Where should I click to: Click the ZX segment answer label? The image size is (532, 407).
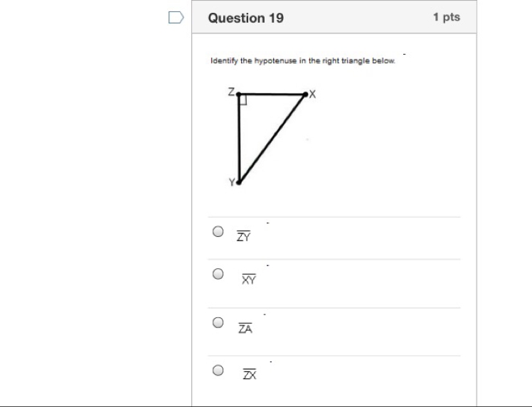(250, 374)
